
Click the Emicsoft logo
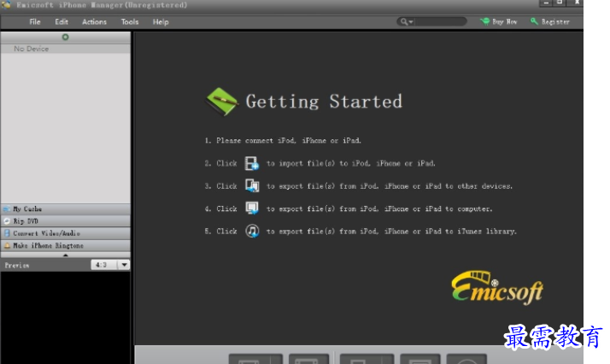[497, 288]
